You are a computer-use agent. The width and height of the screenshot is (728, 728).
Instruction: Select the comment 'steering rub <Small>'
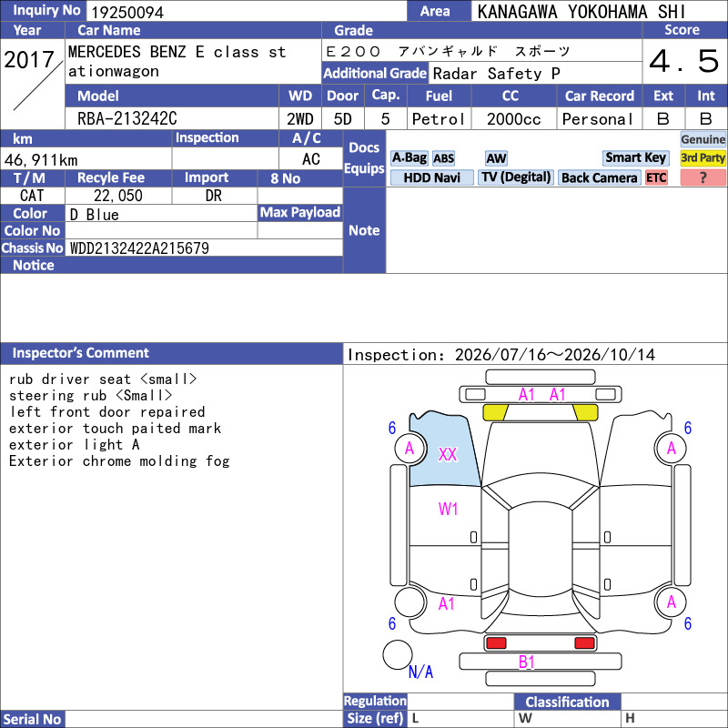click(x=90, y=395)
